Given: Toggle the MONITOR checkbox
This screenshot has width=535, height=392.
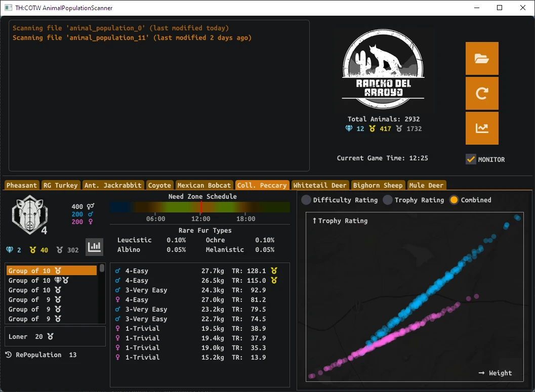Looking at the screenshot, I should [471, 159].
